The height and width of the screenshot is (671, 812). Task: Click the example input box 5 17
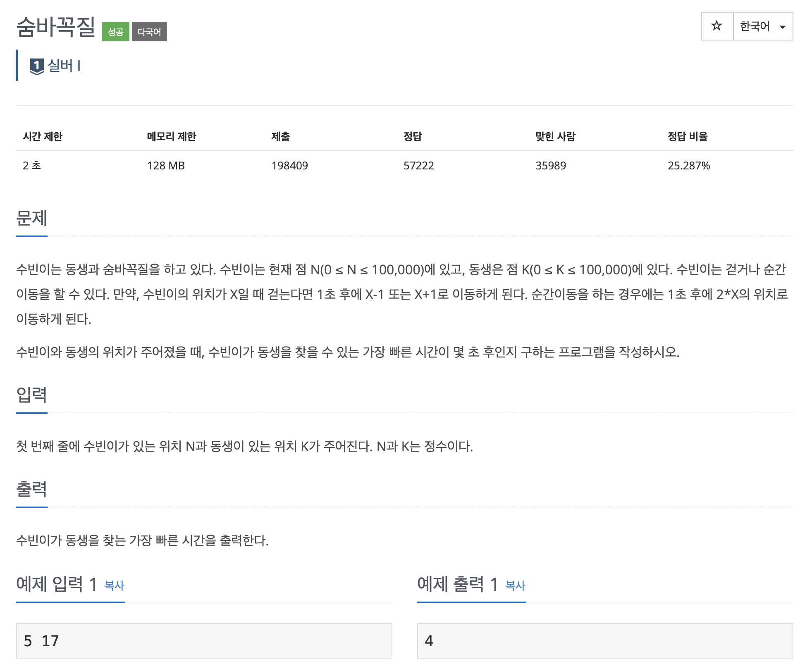(204, 641)
